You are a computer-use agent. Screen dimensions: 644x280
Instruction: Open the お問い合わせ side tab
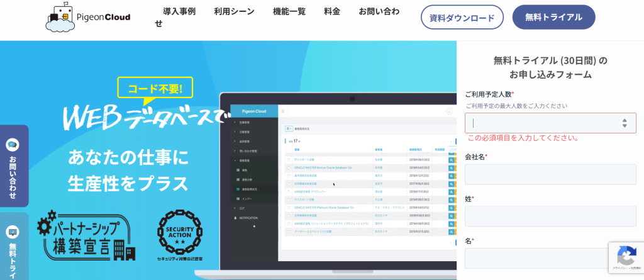tap(13, 165)
